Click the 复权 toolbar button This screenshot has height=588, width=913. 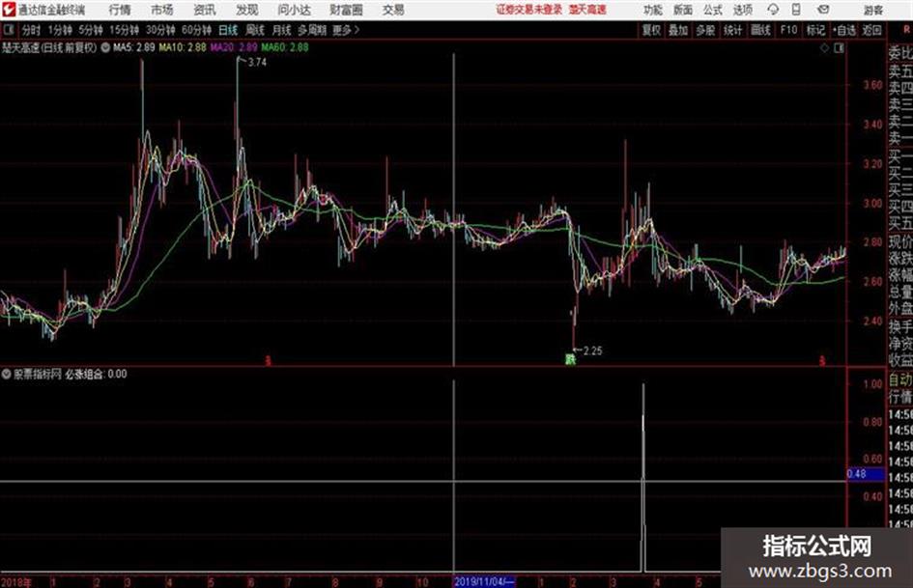(x=651, y=30)
